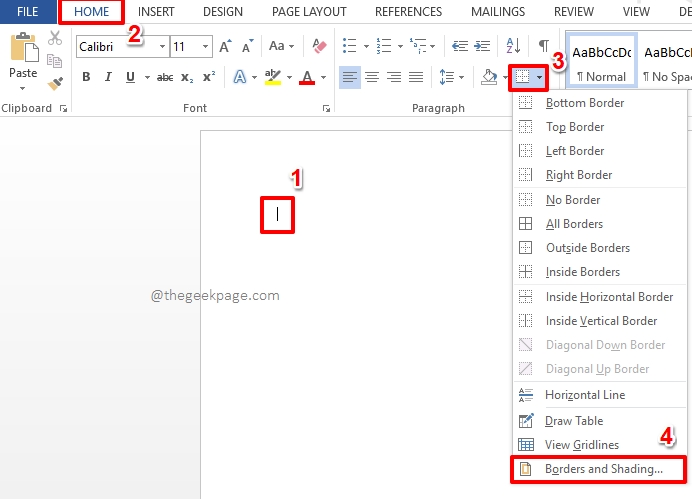Apply subscript formatting
Image resolution: width=692 pixels, height=499 pixels.
[x=187, y=78]
